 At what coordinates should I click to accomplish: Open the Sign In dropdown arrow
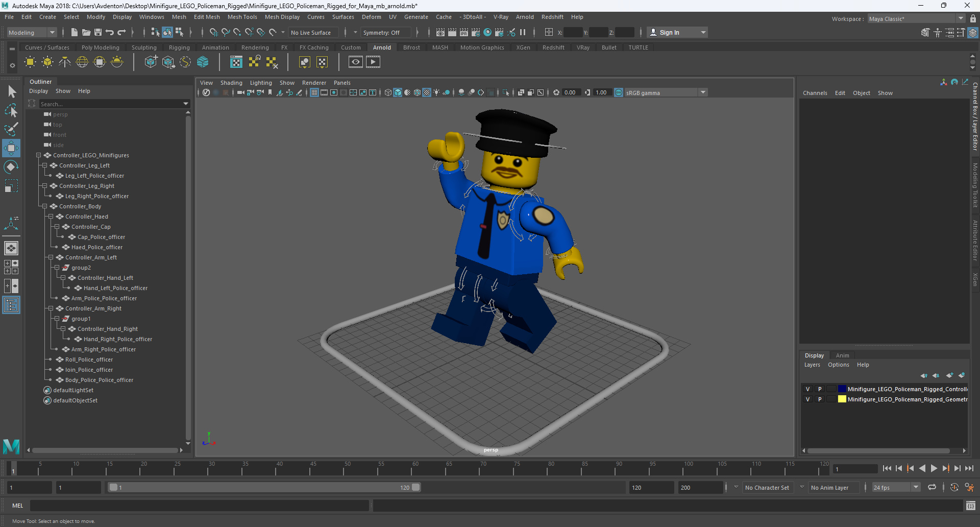703,32
